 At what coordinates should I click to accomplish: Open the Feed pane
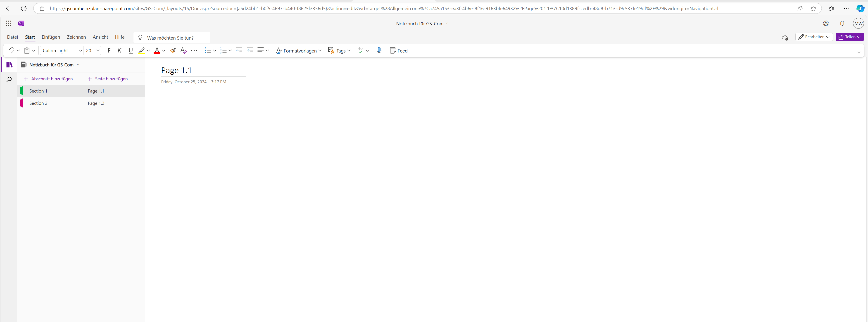pyautogui.click(x=399, y=51)
